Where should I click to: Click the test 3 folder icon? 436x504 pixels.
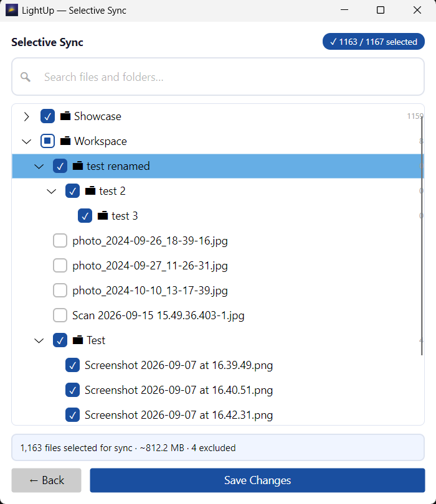tap(103, 215)
